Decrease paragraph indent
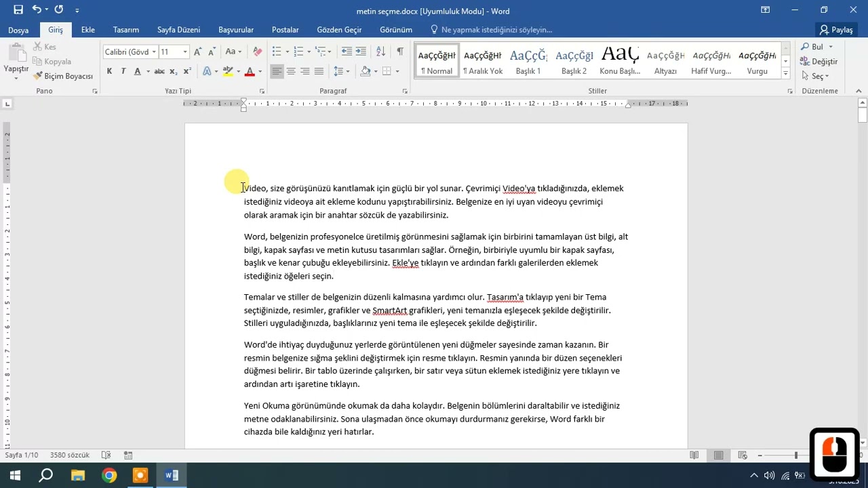The image size is (868, 488). click(x=347, y=52)
